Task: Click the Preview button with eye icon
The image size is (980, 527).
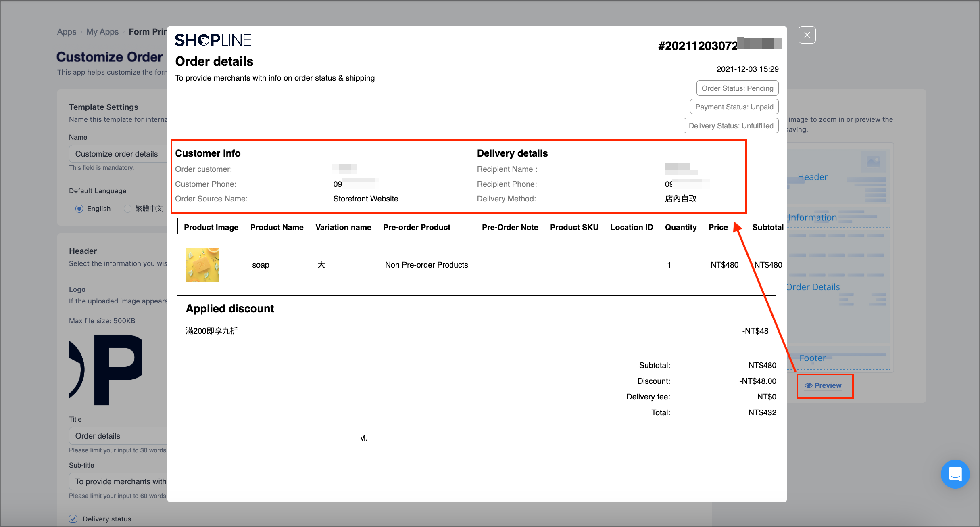Action: (824, 386)
